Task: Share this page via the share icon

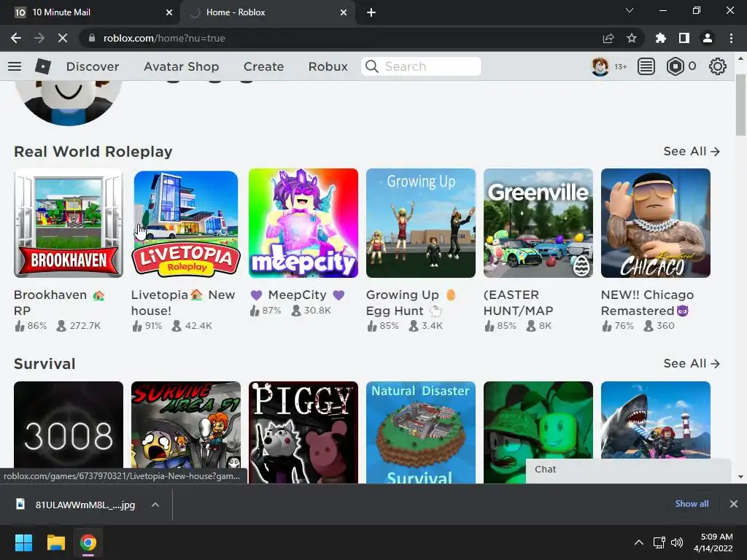Action: point(608,38)
